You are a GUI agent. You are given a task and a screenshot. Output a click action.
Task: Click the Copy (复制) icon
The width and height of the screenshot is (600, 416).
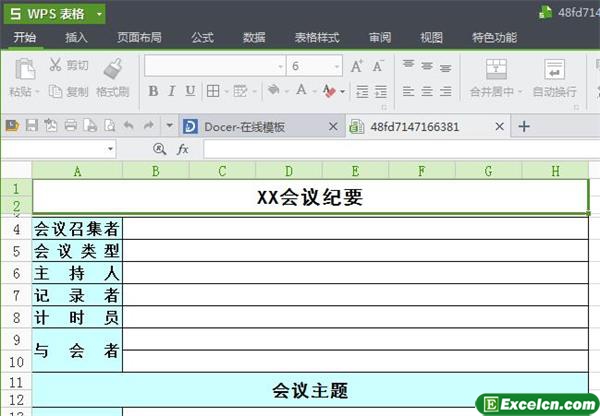[55, 92]
